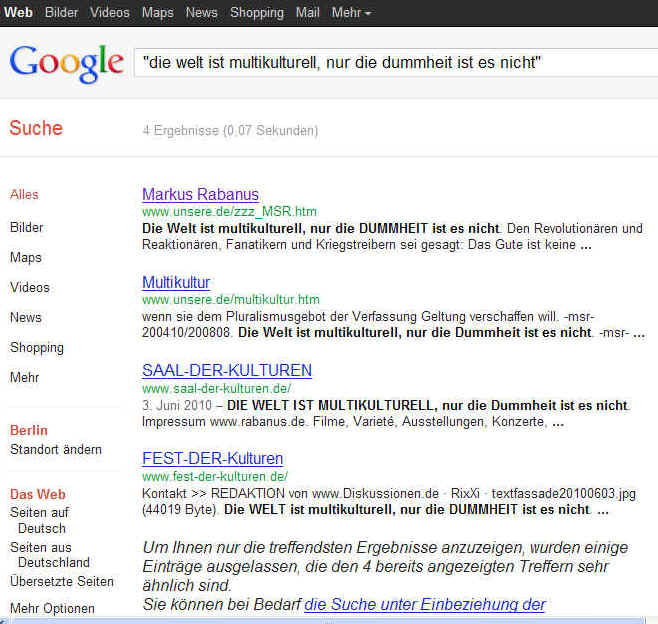Expand Mehr in the left sidebar

(x=24, y=377)
